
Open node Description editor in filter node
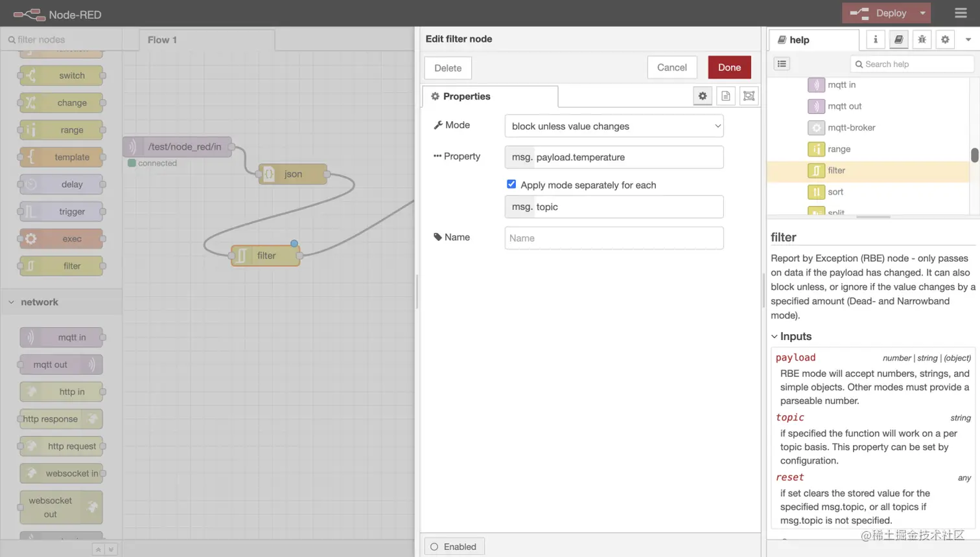[x=725, y=95]
